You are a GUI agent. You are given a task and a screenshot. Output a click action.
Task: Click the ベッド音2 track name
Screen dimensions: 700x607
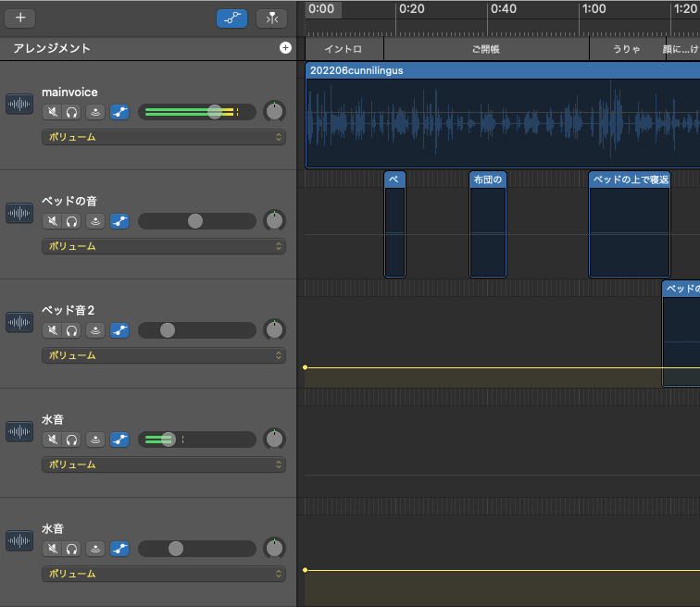[68, 310]
